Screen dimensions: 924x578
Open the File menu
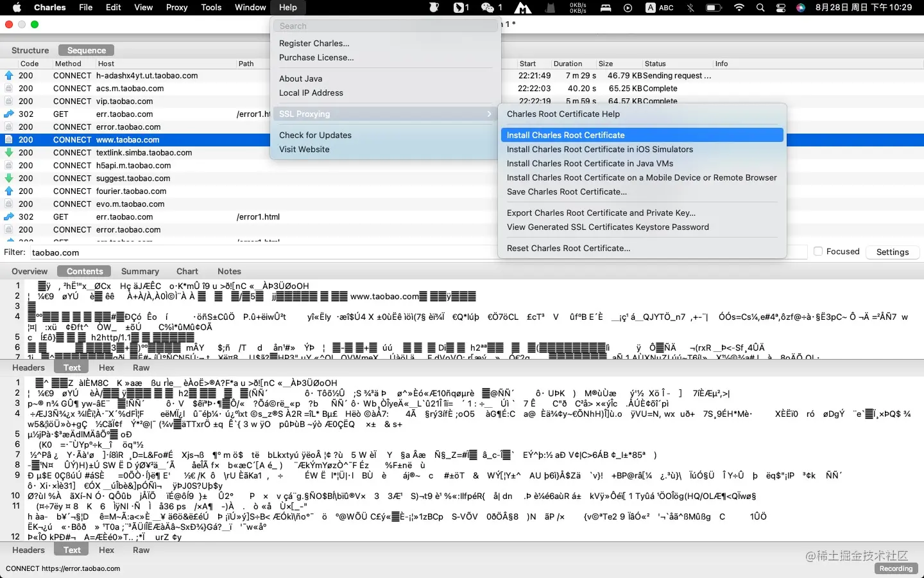[x=85, y=8]
